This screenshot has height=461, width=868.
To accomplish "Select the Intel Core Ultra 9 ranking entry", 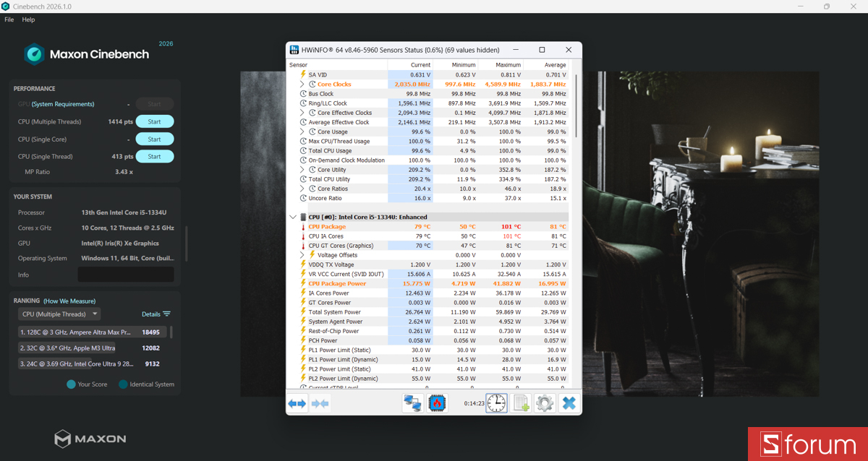I will [x=91, y=363].
